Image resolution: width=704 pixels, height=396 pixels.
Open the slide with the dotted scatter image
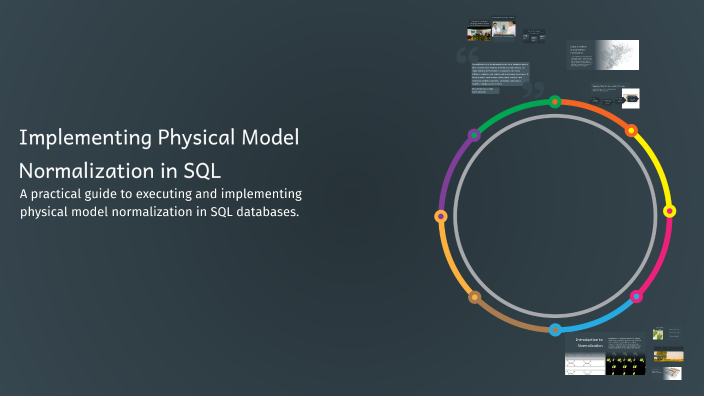[603, 55]
